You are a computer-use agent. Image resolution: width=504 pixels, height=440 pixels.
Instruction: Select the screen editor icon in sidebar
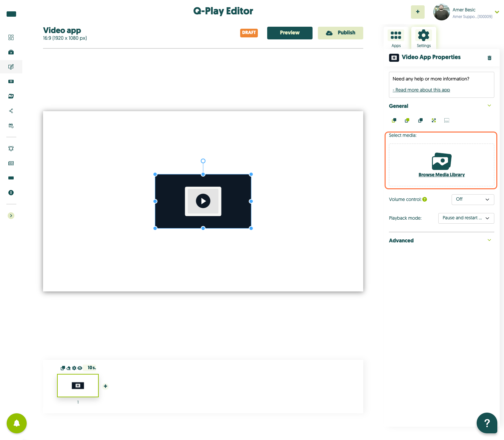[x=11, y=67]
